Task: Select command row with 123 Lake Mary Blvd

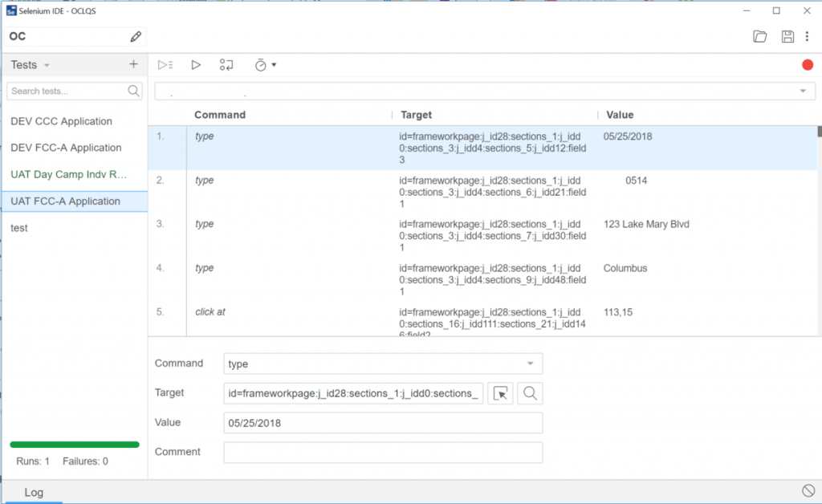Action: [482, 236]
